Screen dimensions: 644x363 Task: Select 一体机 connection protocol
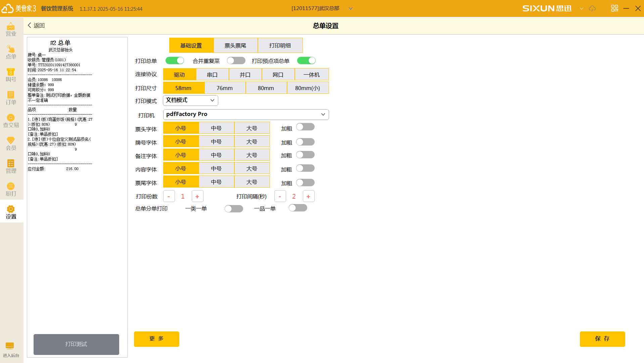coord(312,74)
